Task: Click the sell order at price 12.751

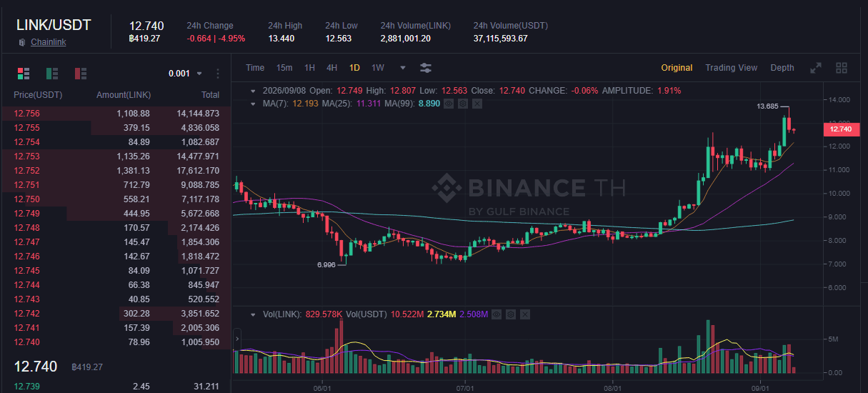Action: click(116, 185)
